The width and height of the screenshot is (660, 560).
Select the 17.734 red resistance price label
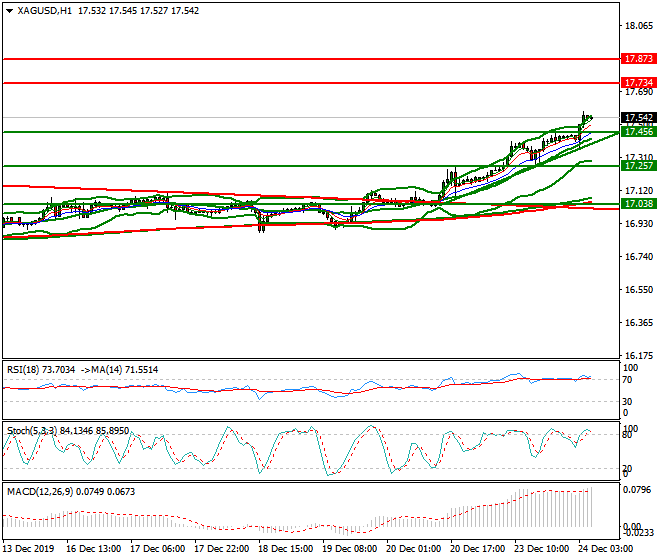639,83
